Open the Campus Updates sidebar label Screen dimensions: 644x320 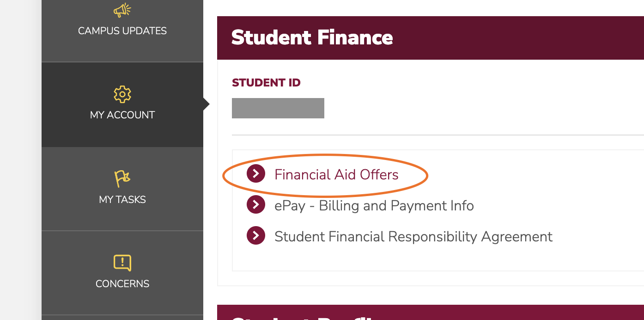point(122,31)
